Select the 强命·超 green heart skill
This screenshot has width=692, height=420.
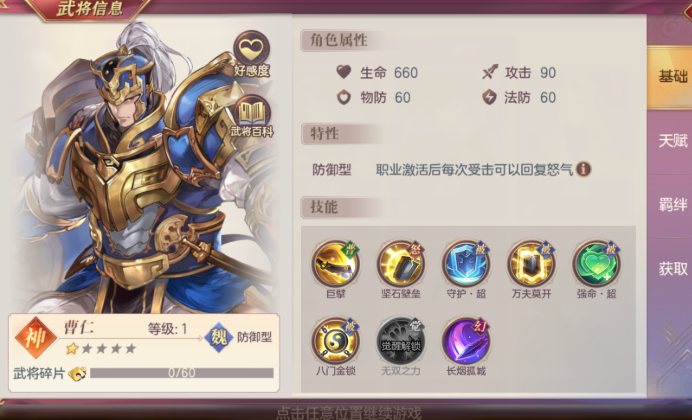(x=596, y=264)
